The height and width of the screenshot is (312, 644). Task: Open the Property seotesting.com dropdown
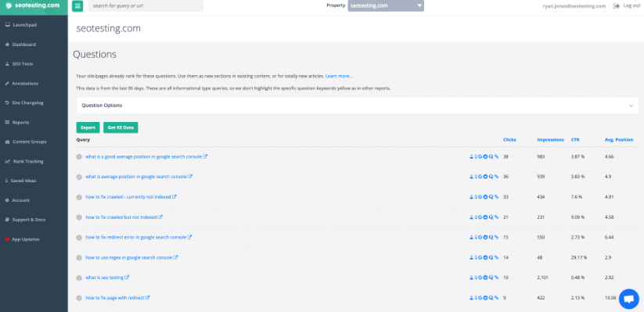(x=386, y=5)
